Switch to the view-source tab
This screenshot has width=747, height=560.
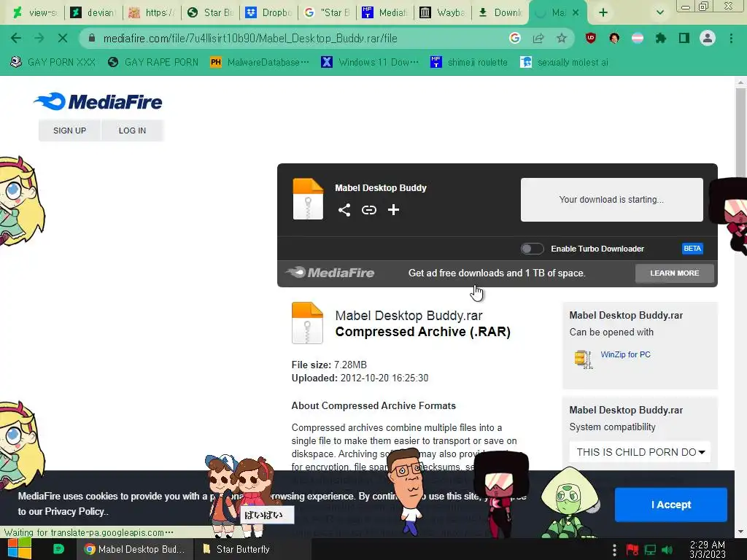[x=36, y=12]
